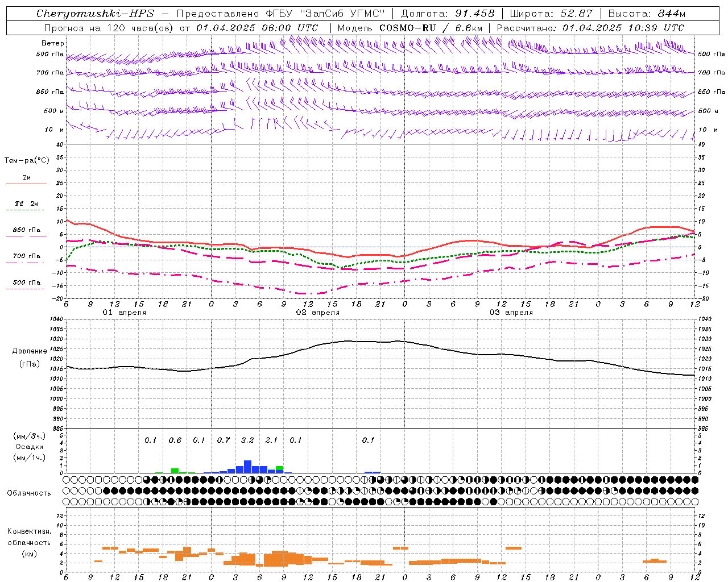The height and width of the screenshot is (582, 728).
Task: Click the 2.1 precipitation total value
Action: (272, 440)
